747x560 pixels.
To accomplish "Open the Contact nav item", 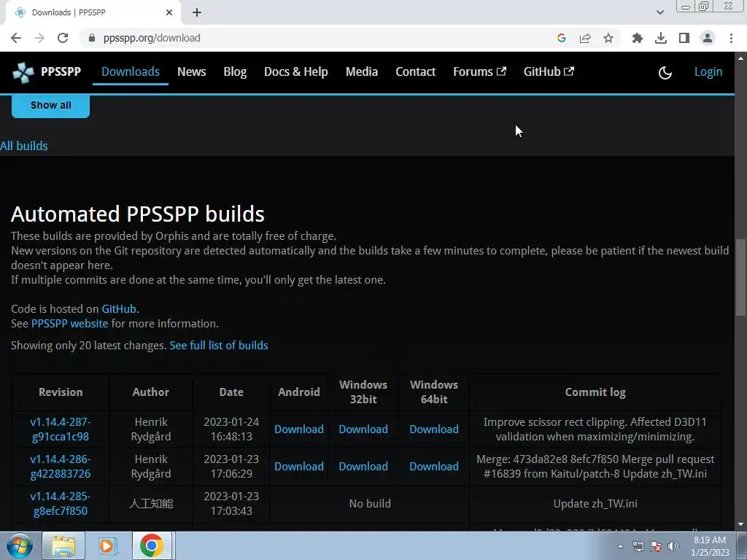I will click(x=415, y=72).
